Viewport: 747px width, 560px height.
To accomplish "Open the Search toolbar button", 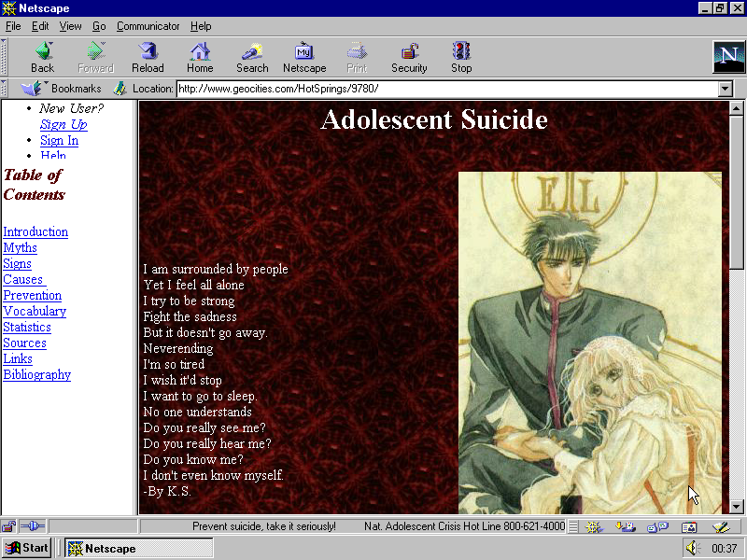I will coord(252,57).
